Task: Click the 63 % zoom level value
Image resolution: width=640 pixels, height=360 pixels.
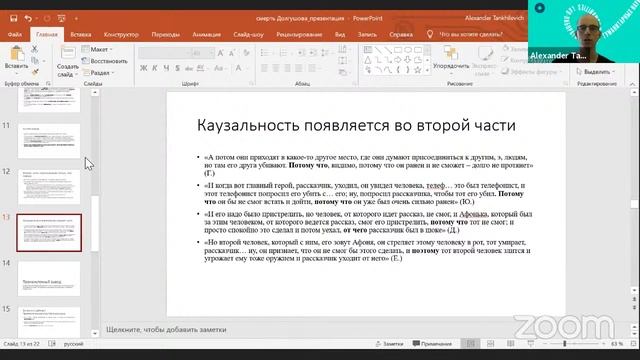Action: click(617, 344)
